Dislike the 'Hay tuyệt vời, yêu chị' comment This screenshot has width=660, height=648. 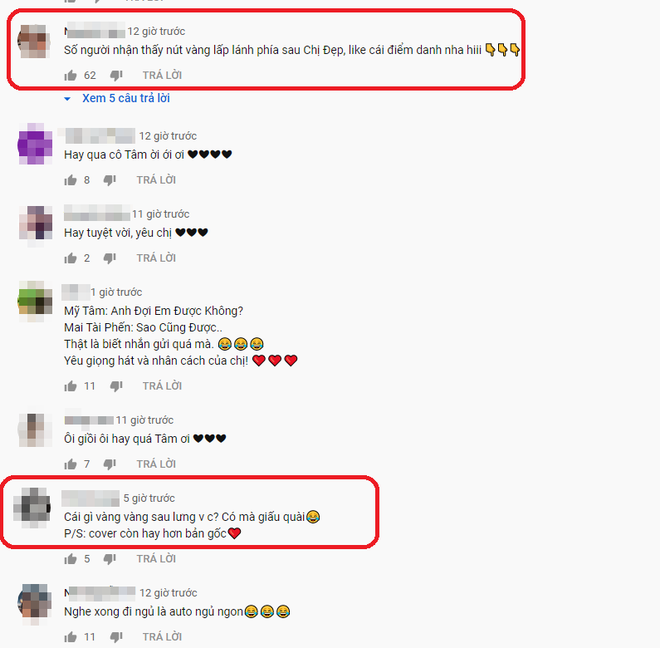pos(110,258)
